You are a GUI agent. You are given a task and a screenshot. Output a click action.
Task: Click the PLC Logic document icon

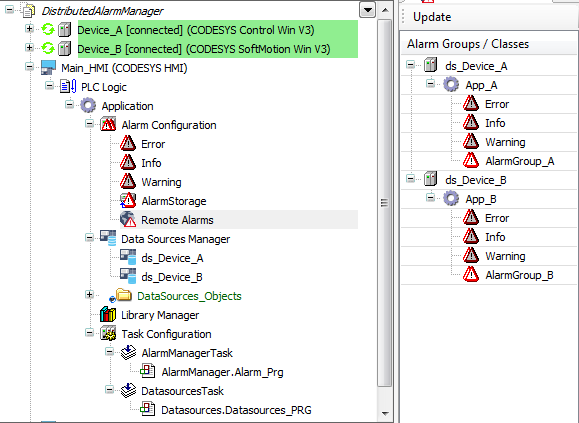(68, 86)
